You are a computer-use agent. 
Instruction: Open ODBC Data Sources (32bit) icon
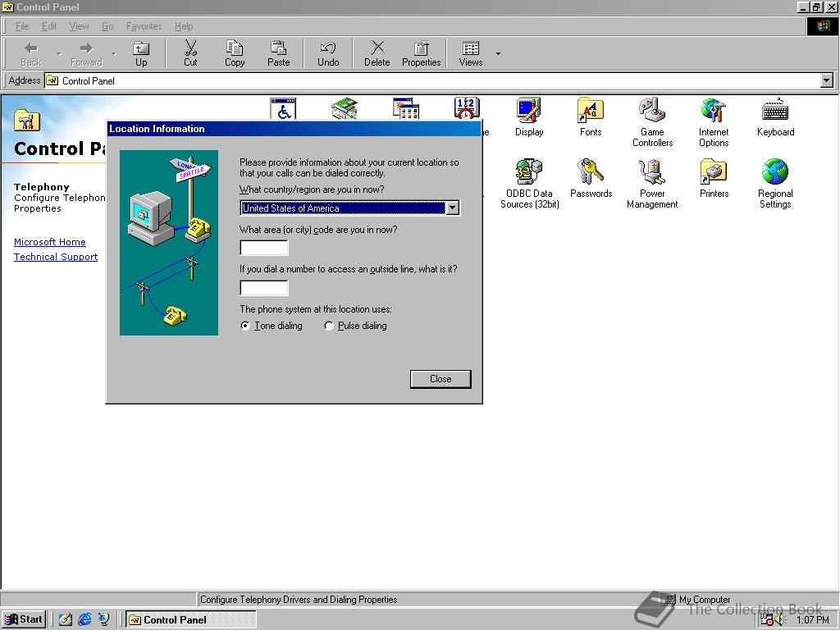[x=529, y=184]
